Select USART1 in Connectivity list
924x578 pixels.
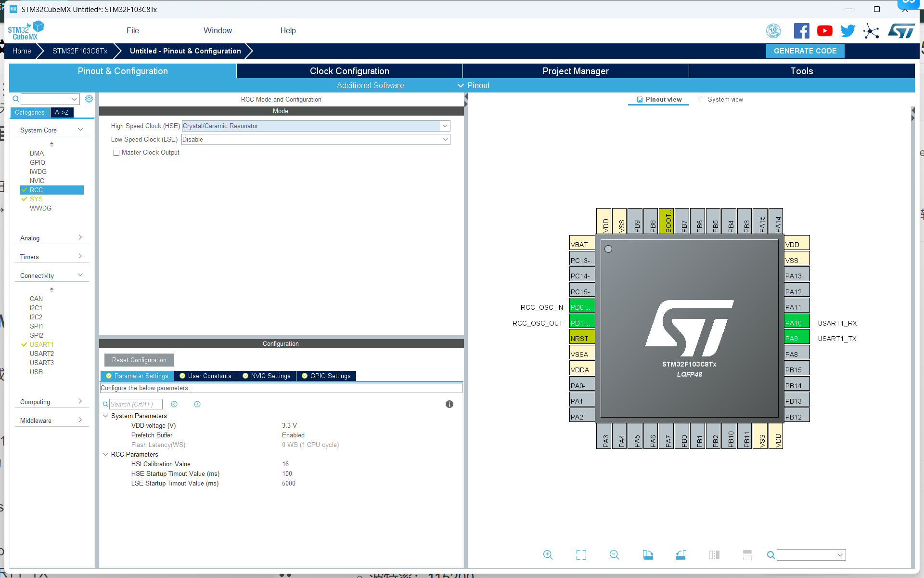42,344
